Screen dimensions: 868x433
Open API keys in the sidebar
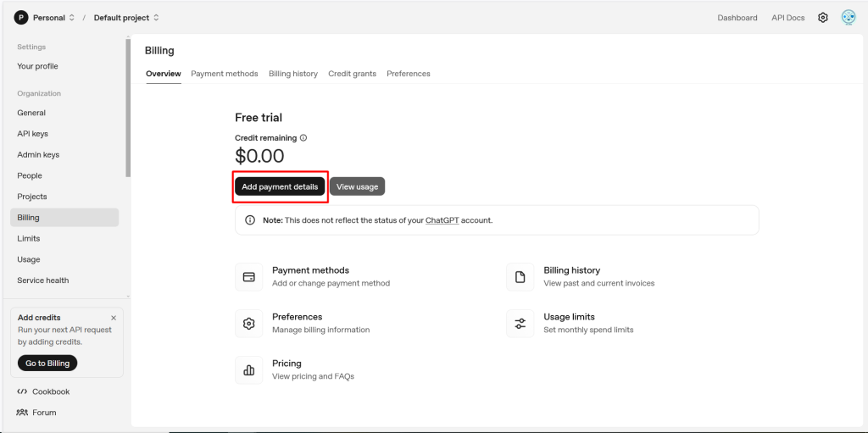[x=32, y=134]
